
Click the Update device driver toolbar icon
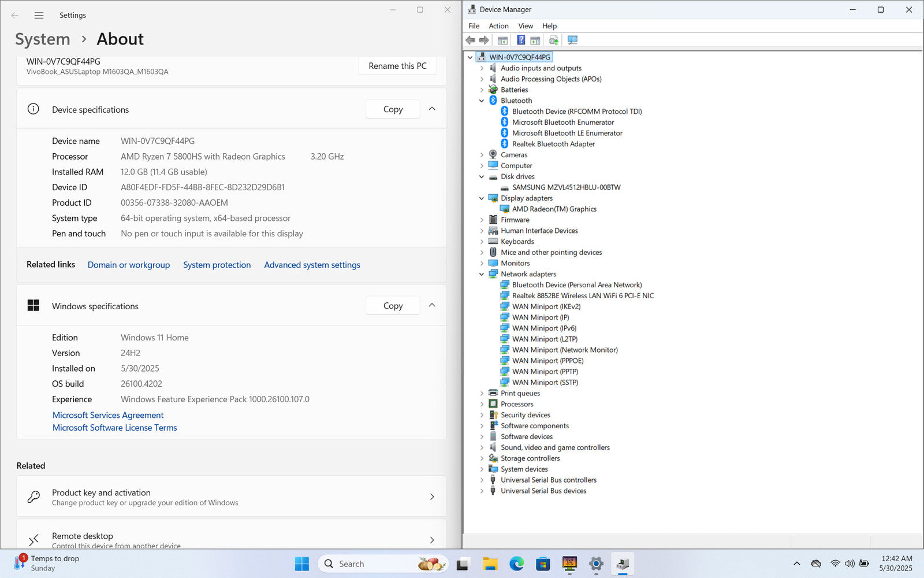[x=553, y=40]
